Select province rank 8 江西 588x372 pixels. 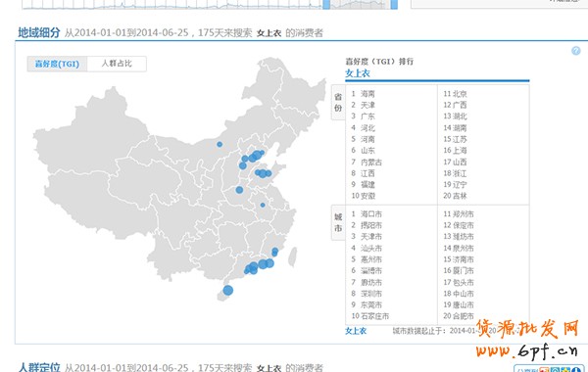tap(363, 173)
